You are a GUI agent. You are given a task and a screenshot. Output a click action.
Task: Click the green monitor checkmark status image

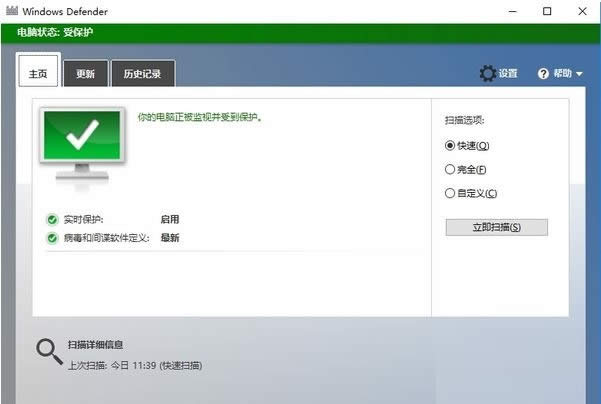point(82,146)
